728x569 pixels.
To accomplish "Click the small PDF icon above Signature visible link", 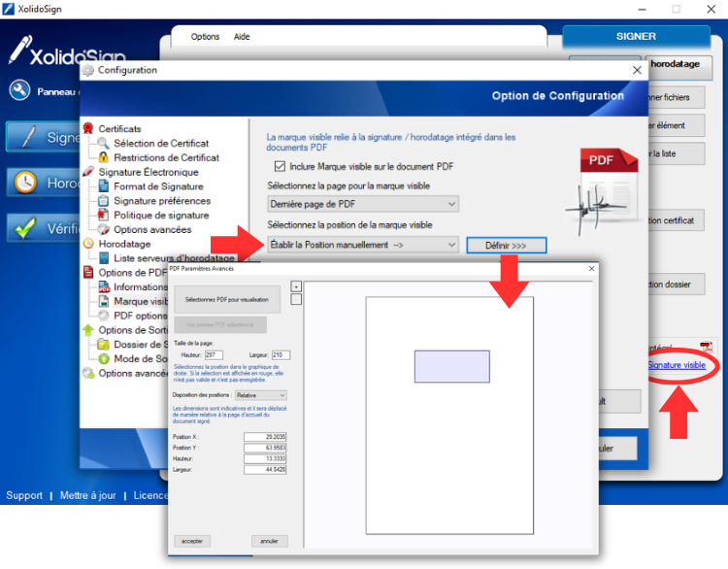I will click(x=707, y=347).
